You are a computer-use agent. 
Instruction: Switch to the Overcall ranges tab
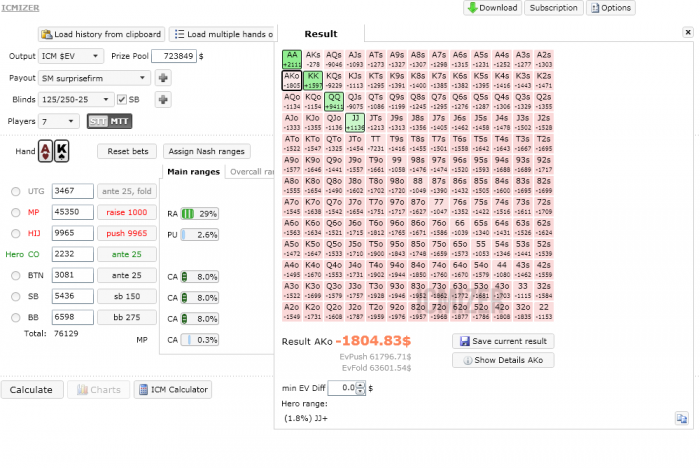(251, 171)
